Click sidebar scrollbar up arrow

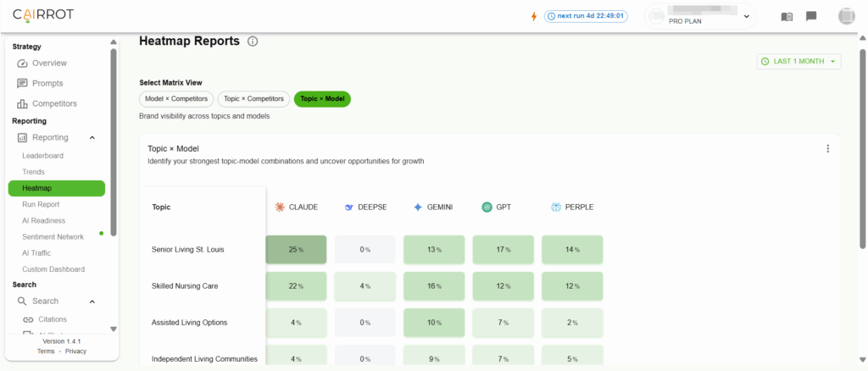pos(114,42)
